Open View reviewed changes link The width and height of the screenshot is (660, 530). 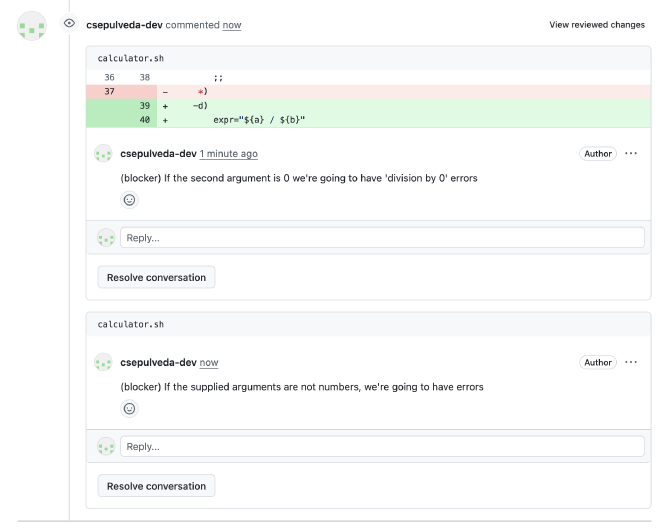click(x=597, y=24)
